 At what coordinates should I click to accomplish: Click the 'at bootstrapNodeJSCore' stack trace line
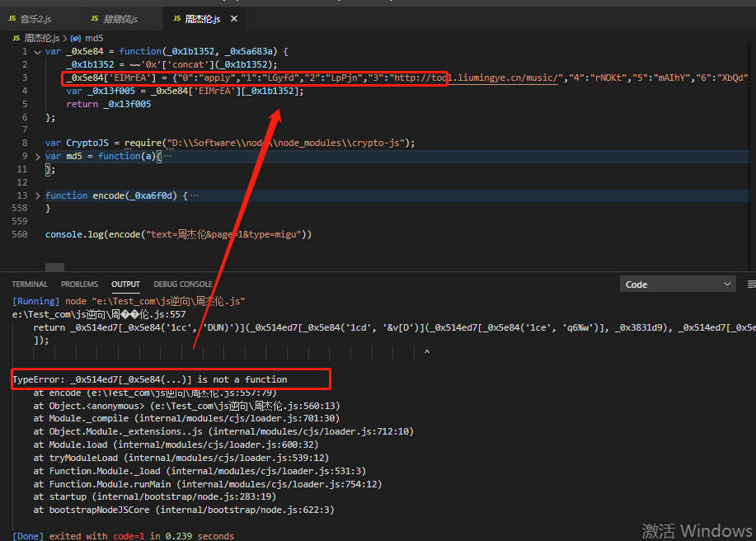pyautogui.click(x=184, y=510)
